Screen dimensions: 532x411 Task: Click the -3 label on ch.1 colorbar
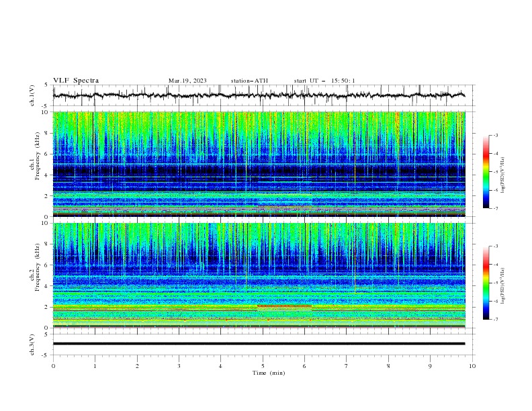click(x=495, y=135)
